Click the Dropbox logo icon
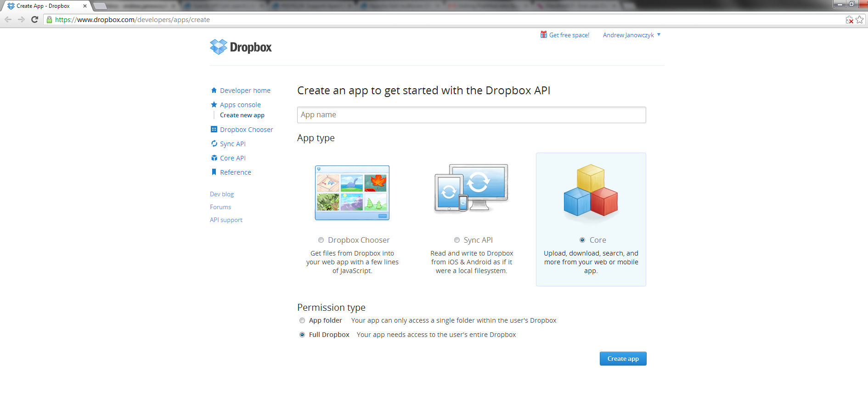This screenshot has height=399, width=868. click(x=219, y=47)
